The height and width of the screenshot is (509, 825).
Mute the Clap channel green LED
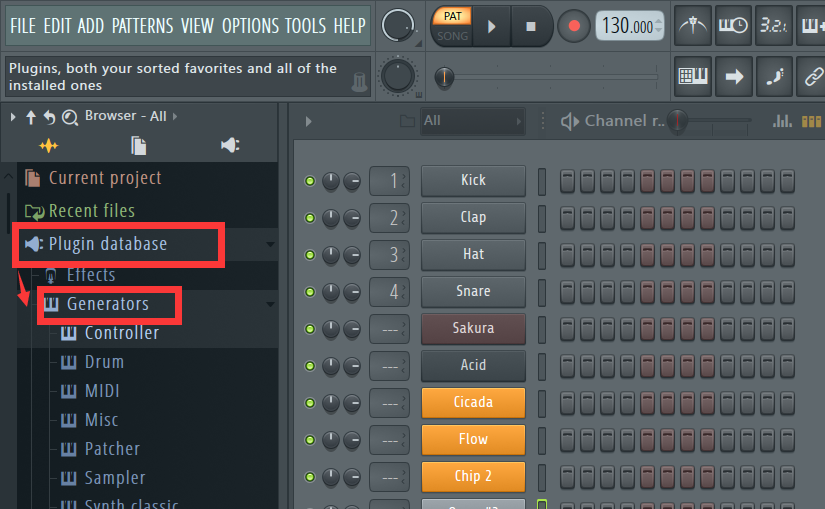[310, 218]
